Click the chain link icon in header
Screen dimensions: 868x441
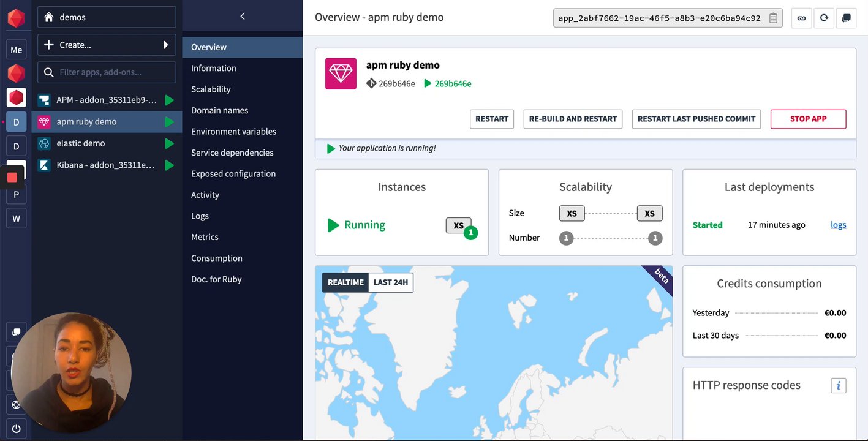tap(801, 18)
